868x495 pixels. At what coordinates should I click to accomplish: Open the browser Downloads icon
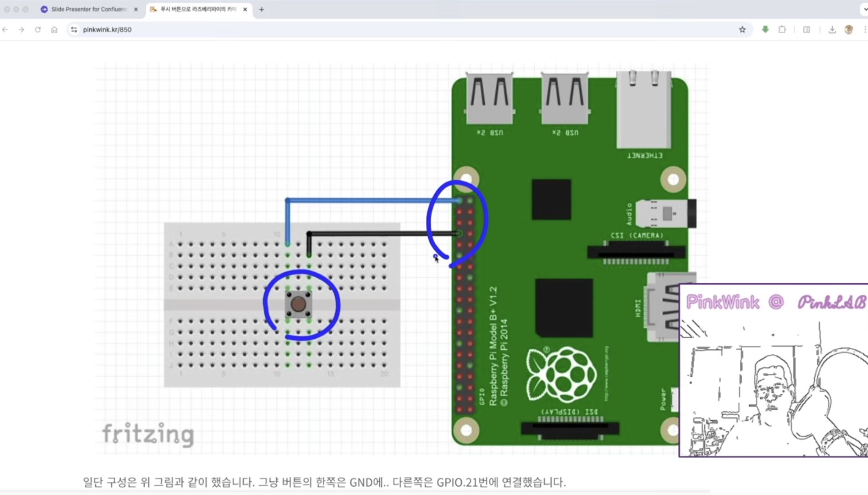pyautogui.click(x=832, y=29)
